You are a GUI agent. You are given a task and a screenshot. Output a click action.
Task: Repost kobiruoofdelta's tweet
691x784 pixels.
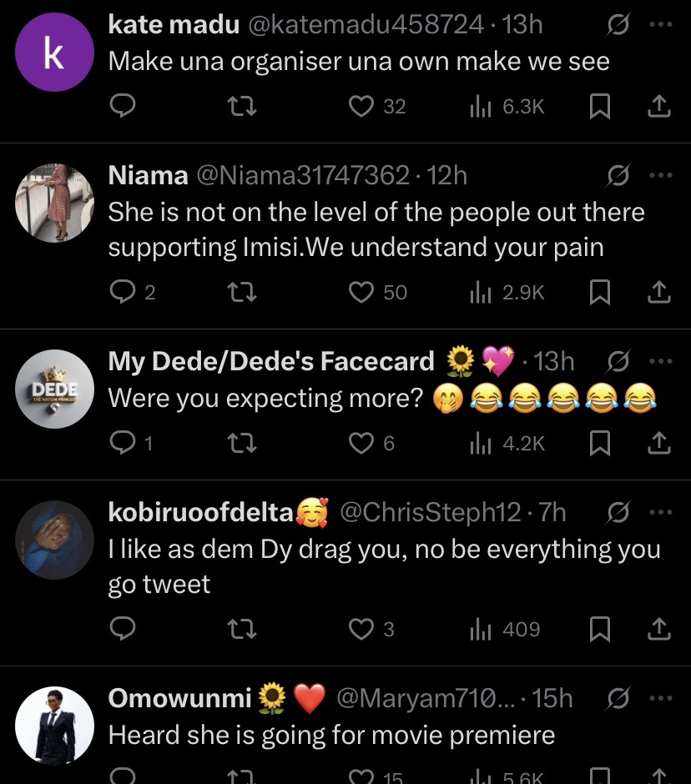tap(243, 630)
